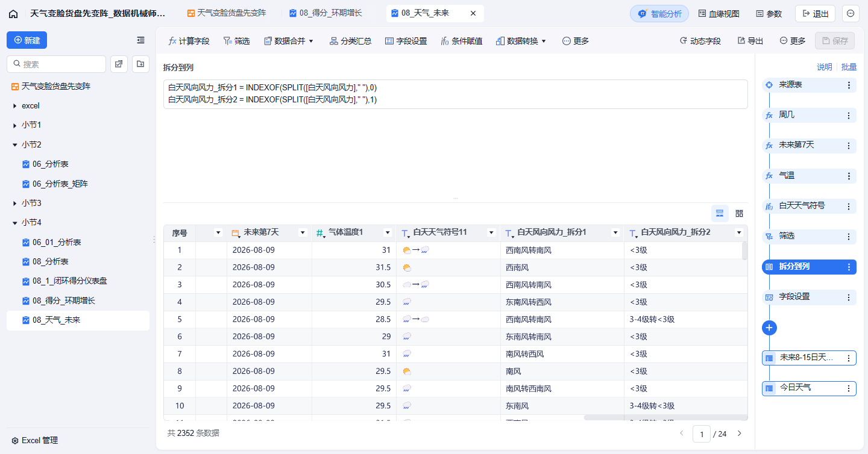Screen dimensions: 868x454
Task: Open the top-right more options circle
Action: (851, 13)
